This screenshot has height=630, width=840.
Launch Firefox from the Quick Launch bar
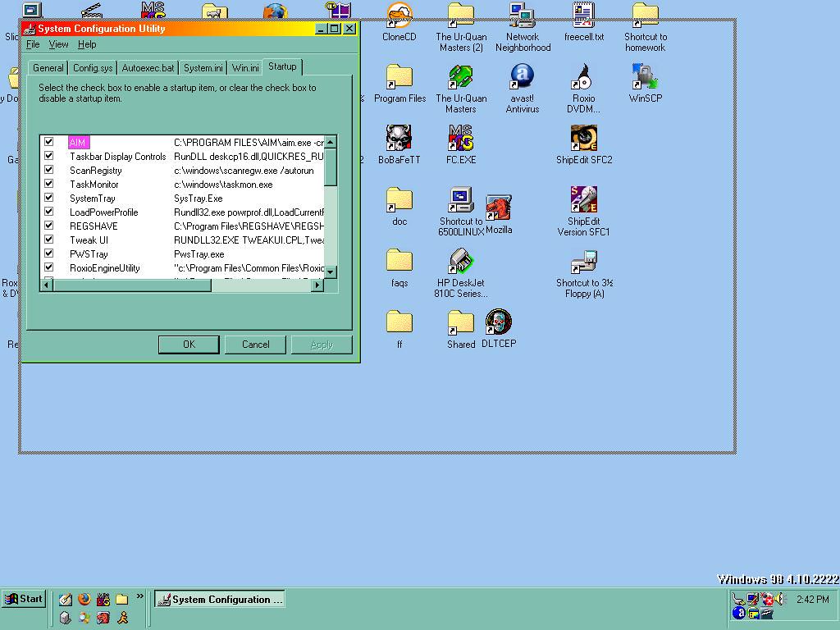pyautogui.click(x=84, y=599)
